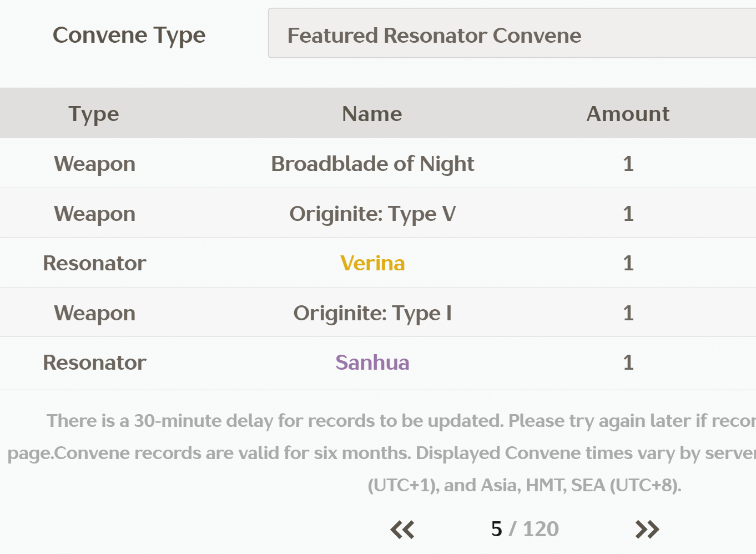The image size is (756, 554).
Task: Select the Broadblade of Night entry
Action: [372, 164]
